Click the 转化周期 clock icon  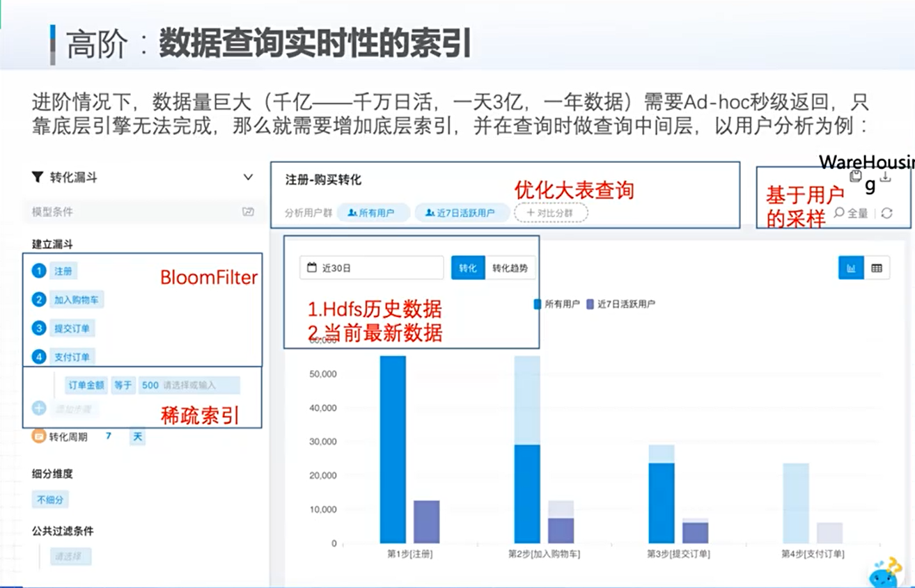(x=39, y=437)
